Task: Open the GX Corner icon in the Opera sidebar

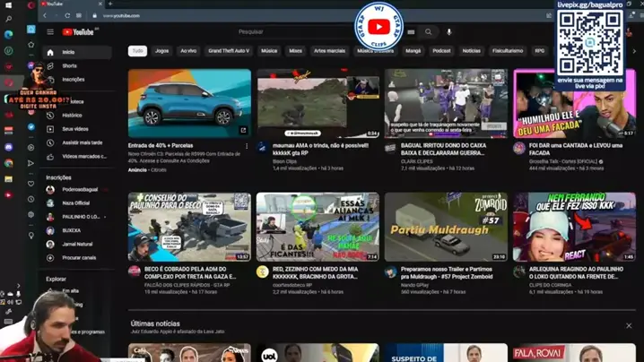Action: [30, 30]
